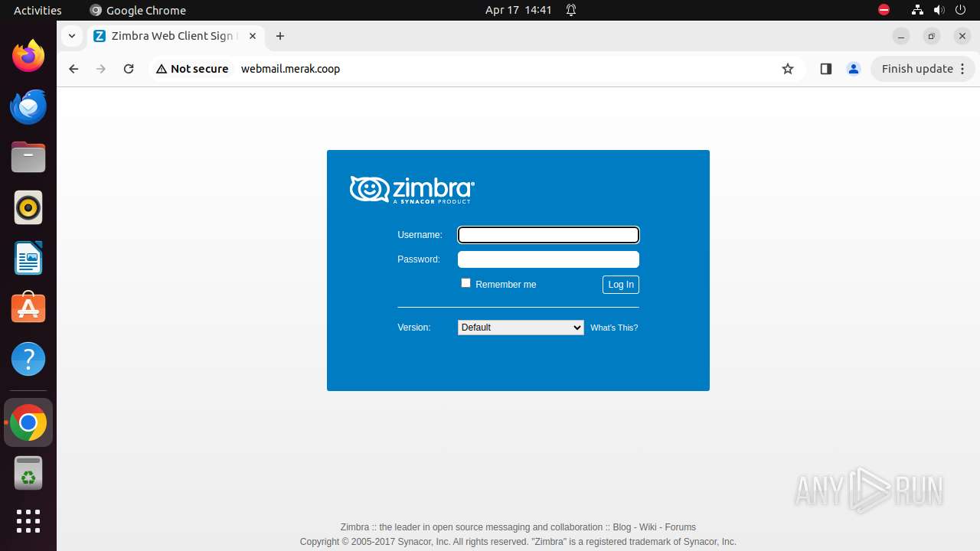Launch LibreOffice Writer from the dock
Screen dimensions: 980x551
coord(28,258)
